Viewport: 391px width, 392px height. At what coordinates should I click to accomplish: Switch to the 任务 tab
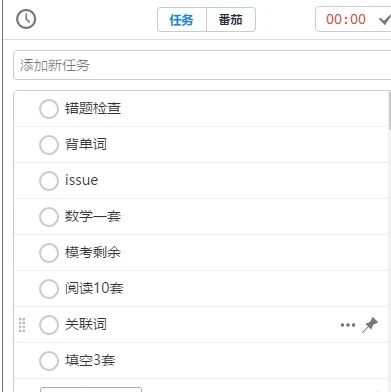(182, 20)
